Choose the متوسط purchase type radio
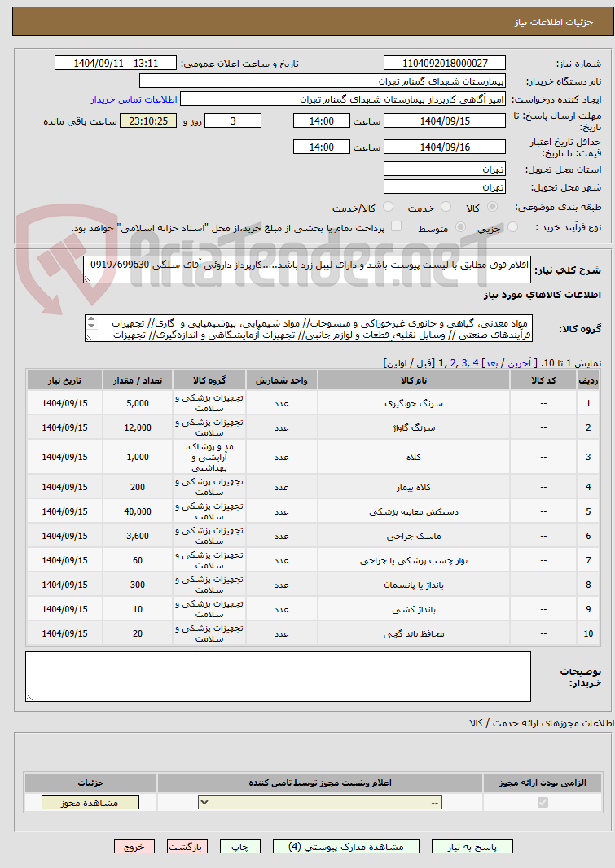 pos(459,227)
